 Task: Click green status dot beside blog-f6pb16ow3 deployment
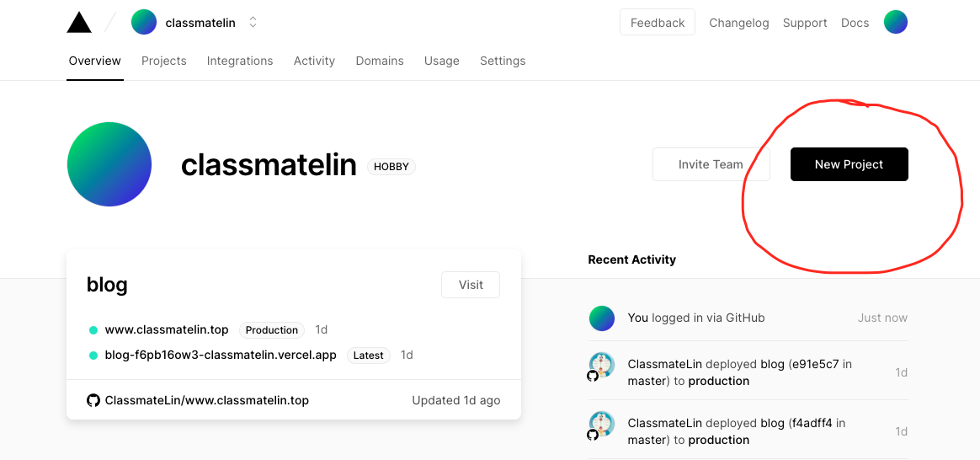(93, 356)
